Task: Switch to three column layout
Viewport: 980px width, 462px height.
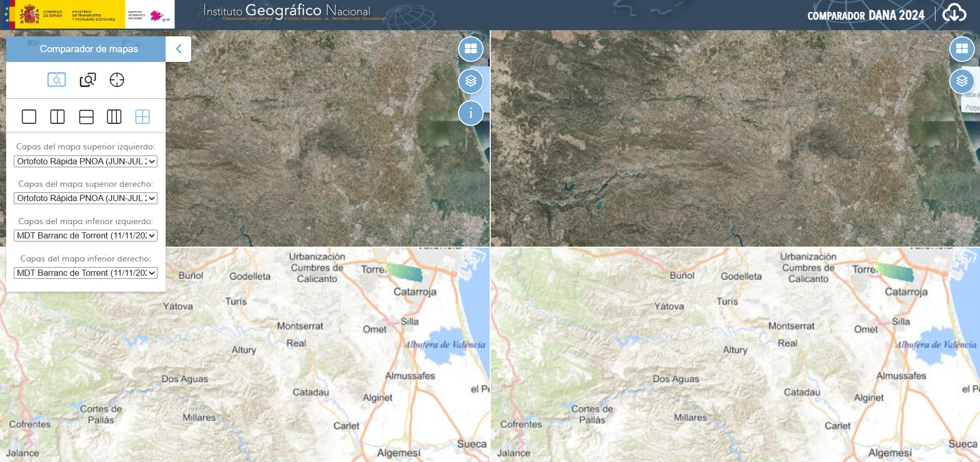Action: pyautogui.click(x=114, y=117)
